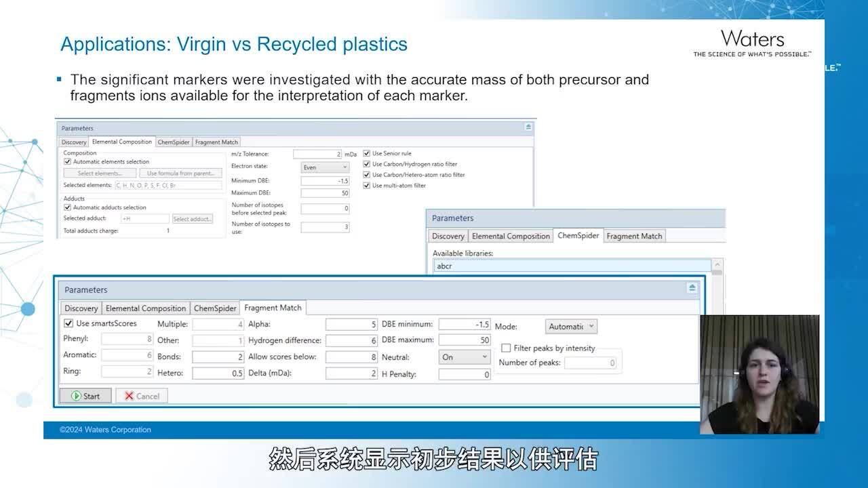This screenshot has width=868, height=488.
Task: Enable Filter peaks by intensity
Action: 506,348
